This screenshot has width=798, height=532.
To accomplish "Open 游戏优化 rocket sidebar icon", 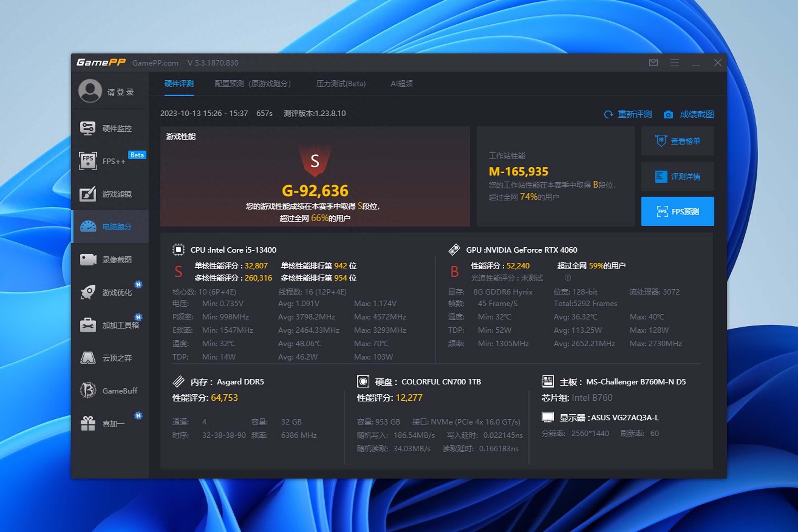I will 88,292.
